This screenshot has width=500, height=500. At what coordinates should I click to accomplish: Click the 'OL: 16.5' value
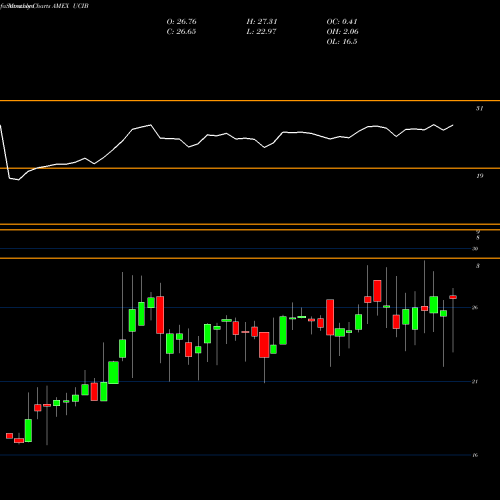pos(342,42)
